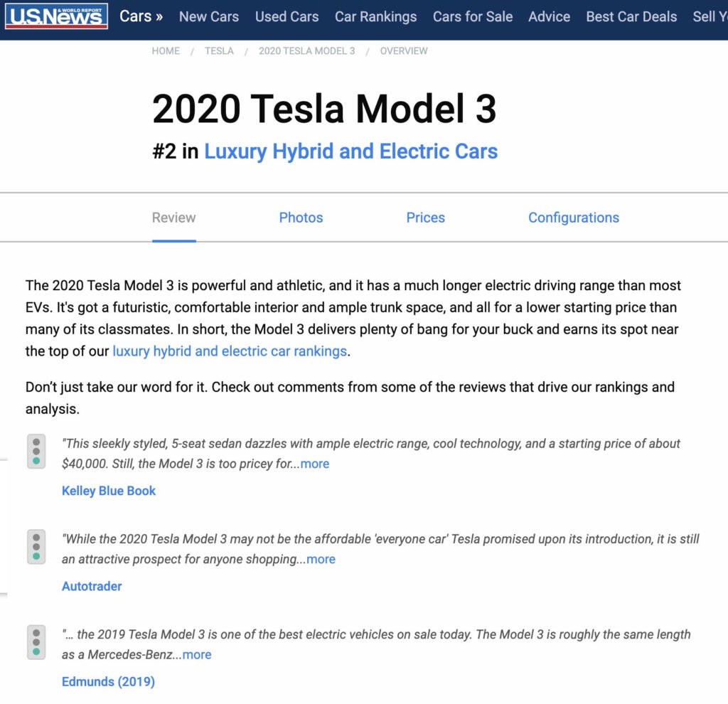Expand the Autotrader quote via more

point(321,559)
